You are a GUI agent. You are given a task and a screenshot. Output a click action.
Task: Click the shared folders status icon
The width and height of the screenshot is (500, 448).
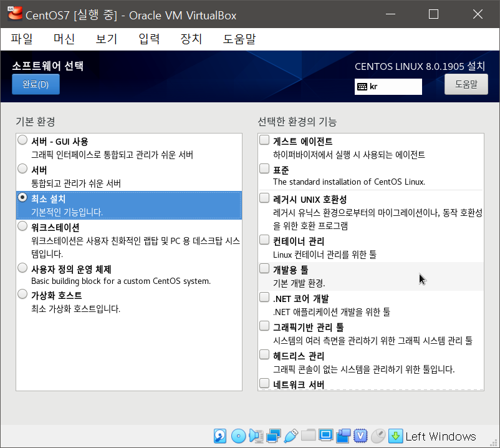(309, 436)
